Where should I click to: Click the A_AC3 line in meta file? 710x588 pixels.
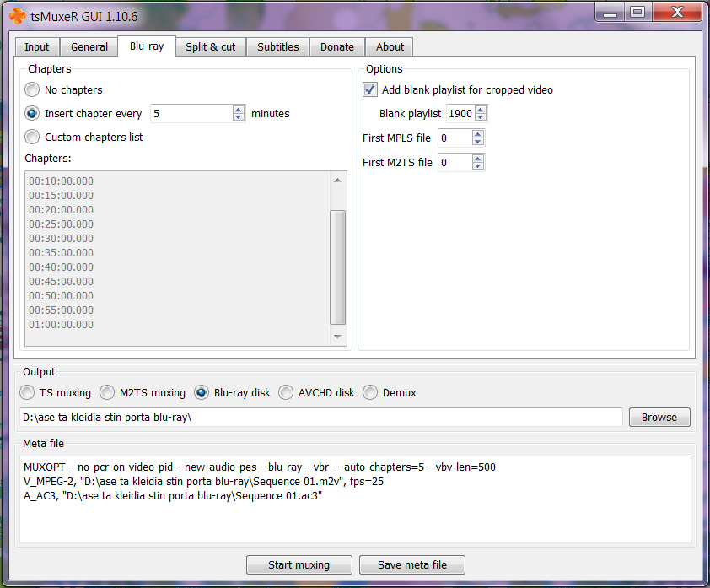[173, 495]
